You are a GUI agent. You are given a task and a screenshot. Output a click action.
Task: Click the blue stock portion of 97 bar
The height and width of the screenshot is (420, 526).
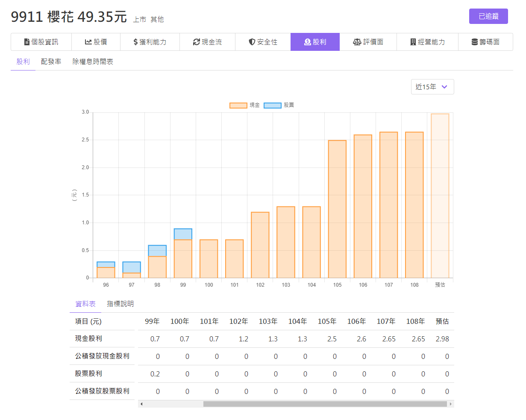(132, 267)
